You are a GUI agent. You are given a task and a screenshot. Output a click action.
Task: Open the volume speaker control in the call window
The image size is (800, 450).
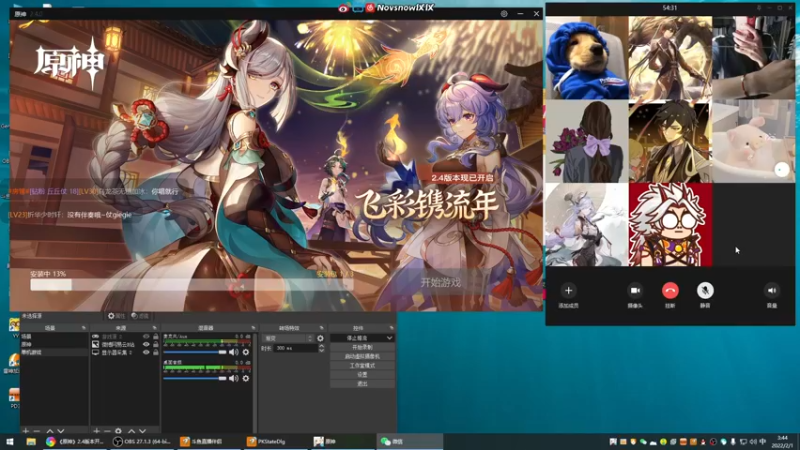tap(771, 290)
